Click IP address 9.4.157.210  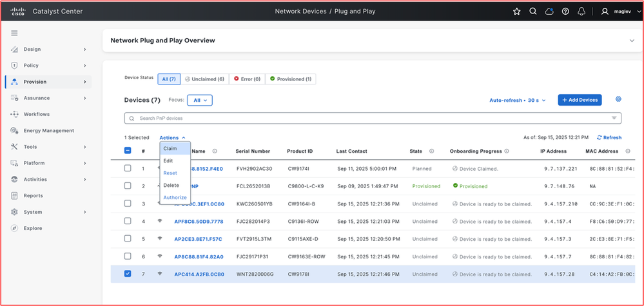coord(561,204)
